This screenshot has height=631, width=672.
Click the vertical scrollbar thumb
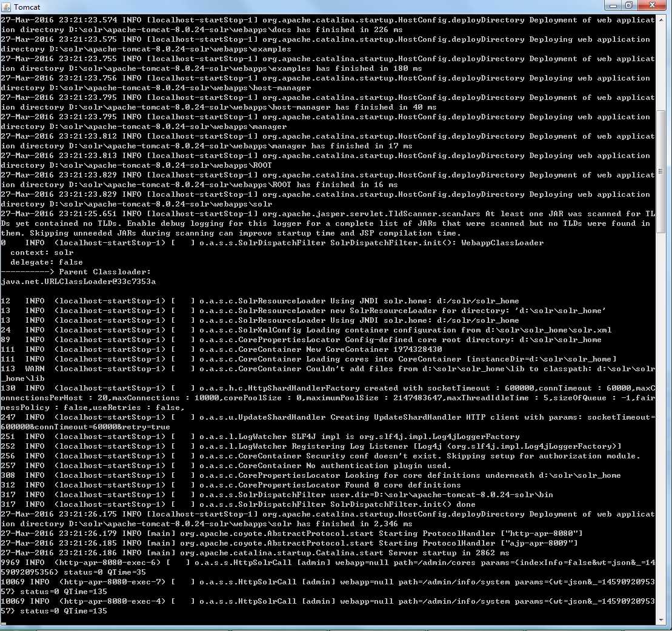point(660,171)
